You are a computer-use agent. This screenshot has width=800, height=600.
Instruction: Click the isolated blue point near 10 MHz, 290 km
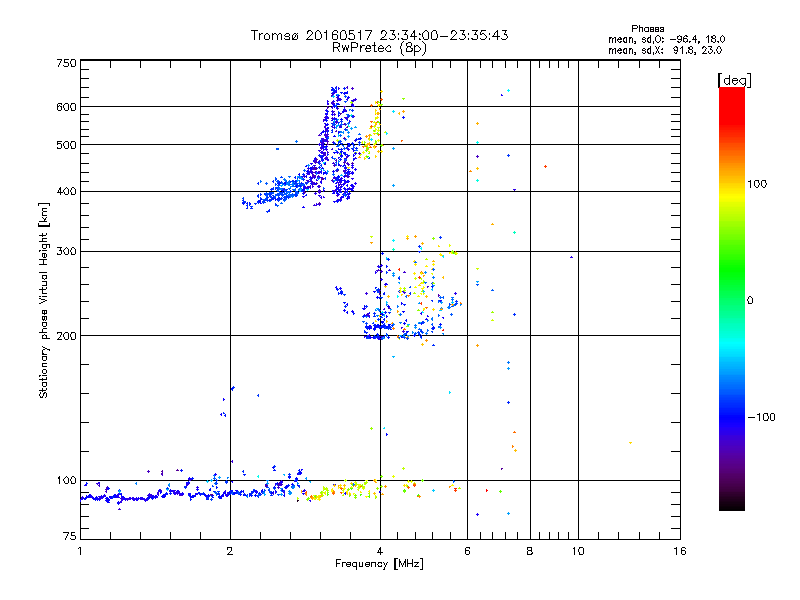tap(571, 257)
